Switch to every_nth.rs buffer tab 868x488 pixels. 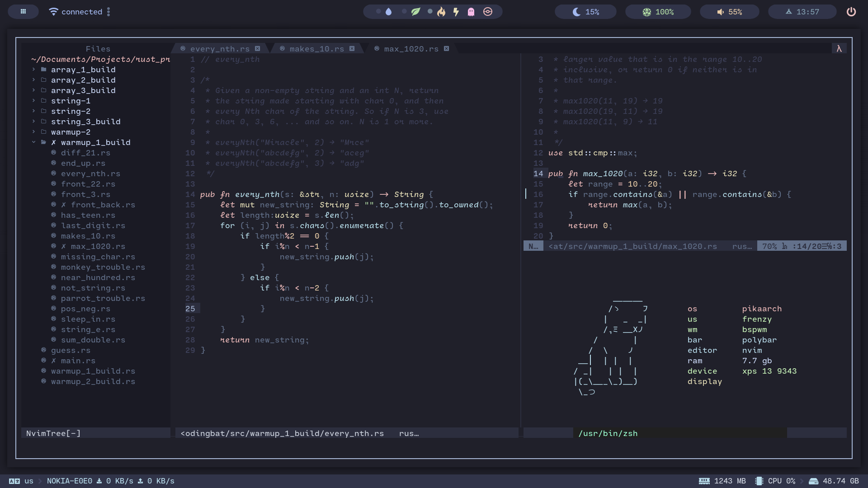pyautogui.click(x=220, y=49)
